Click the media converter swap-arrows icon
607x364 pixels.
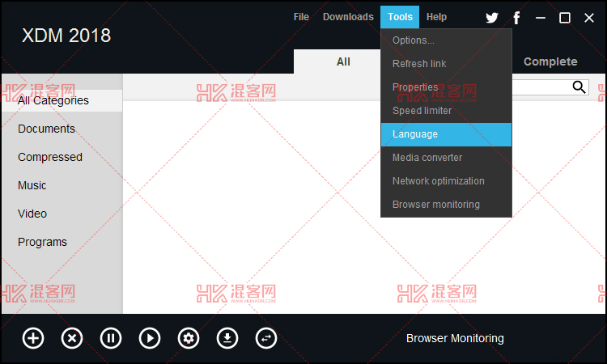[266, 338]
